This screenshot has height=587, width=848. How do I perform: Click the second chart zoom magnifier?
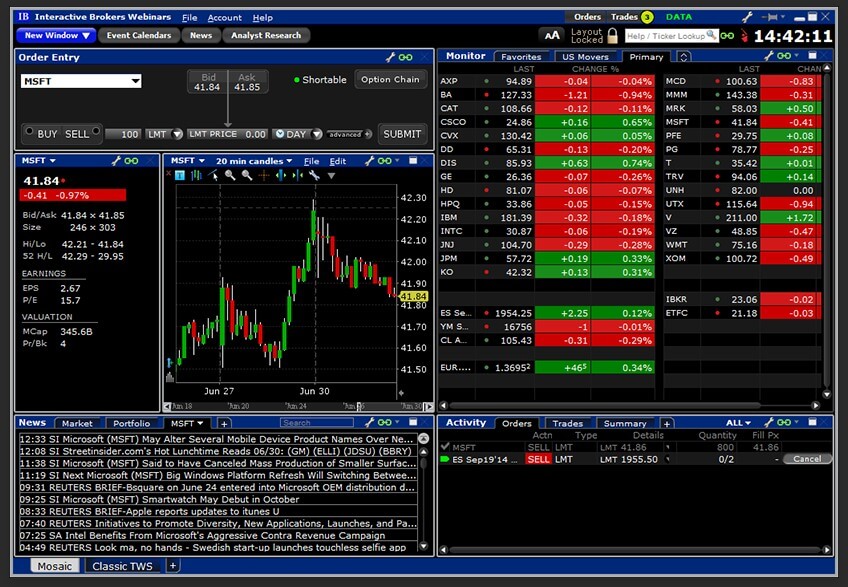pos(247,175)
